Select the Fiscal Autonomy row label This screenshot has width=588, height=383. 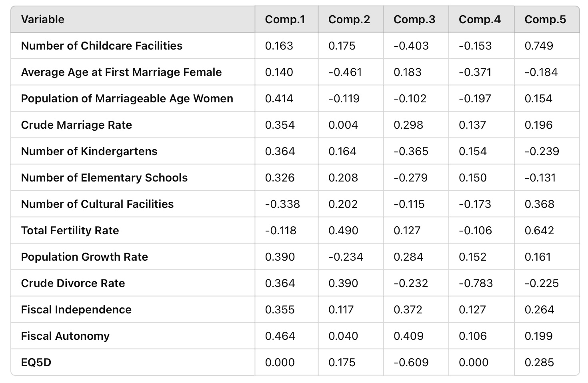[x=65, y=336]
